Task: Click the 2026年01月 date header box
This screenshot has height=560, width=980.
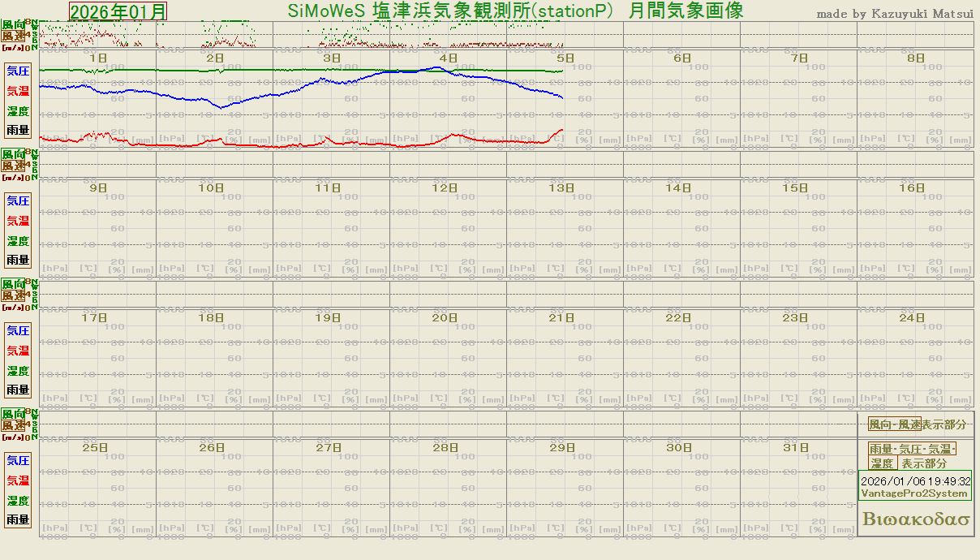Action: [118, 11]
